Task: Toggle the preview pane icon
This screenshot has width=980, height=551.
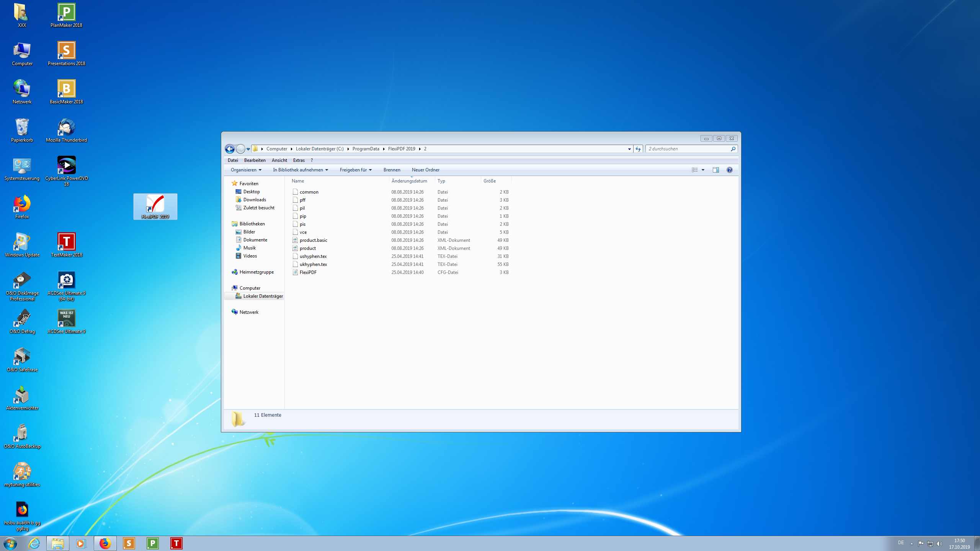Action: pyautogui.click(x=715, y=170)
